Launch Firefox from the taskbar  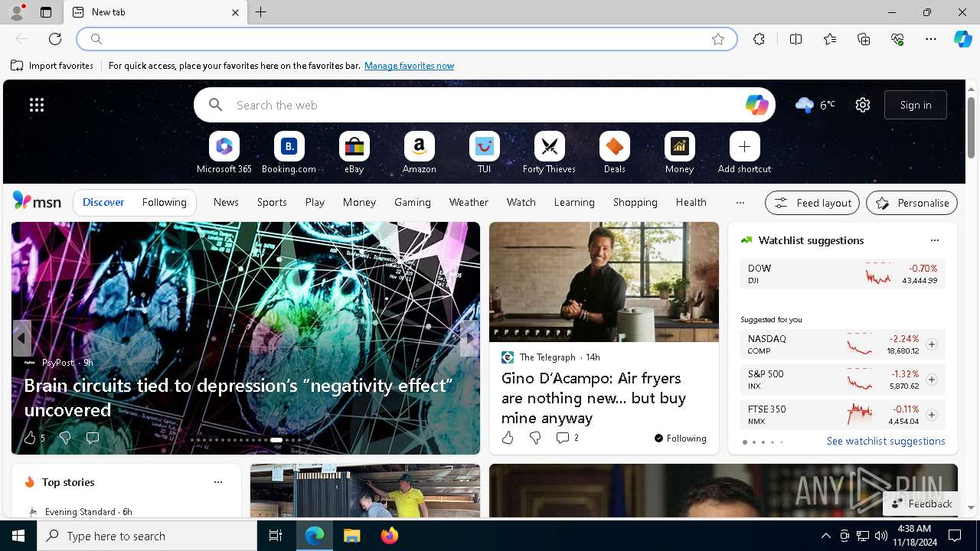click(x=389, y=536)
